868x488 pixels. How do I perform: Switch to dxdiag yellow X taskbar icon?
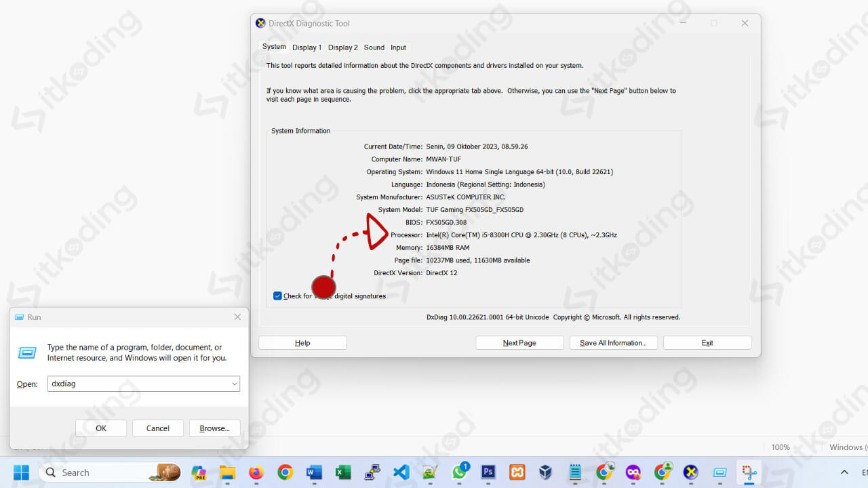tap(691, 472)
